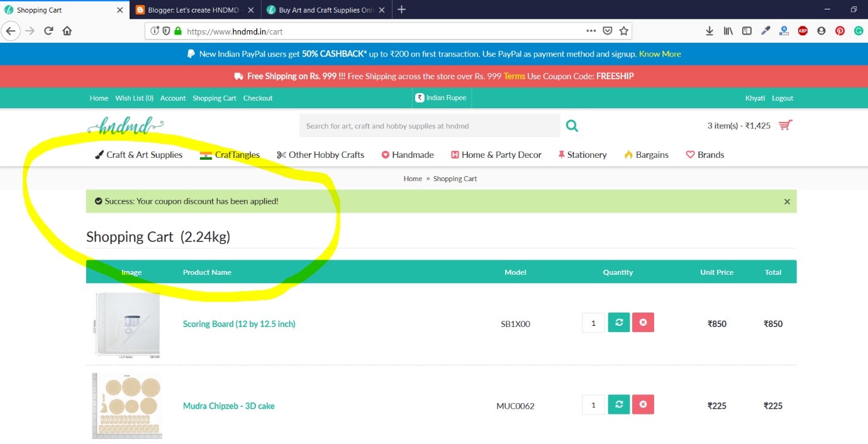The height and width of the screenshot is (444, 868).
Task: Go back with the browser back arrow
Action: click(x=11, y=31)
